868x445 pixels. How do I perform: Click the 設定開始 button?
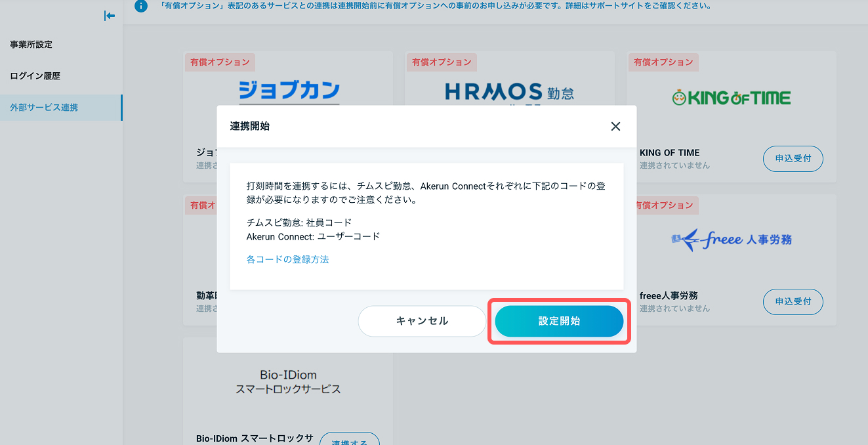(559, 321)
